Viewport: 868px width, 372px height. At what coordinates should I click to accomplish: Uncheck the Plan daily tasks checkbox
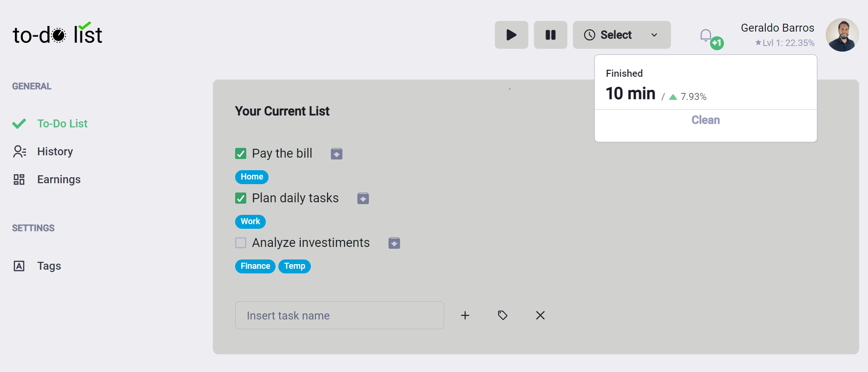(241, 198)
